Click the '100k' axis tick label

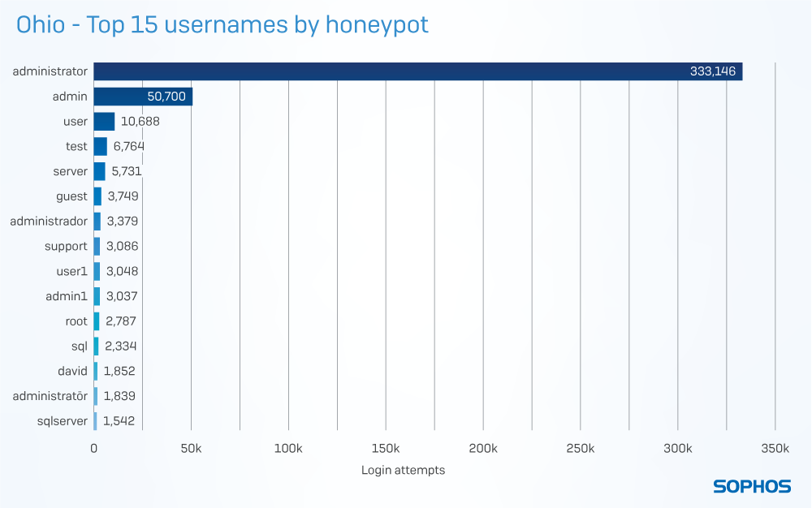point(288,449)
